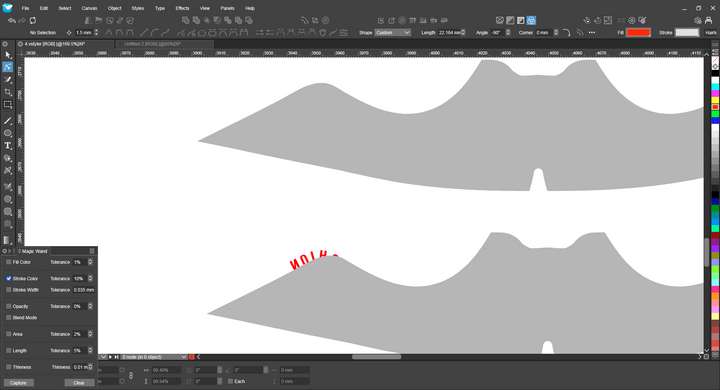Click the Capture button
This screenshot has width=720, height=390.
point(18,383)
